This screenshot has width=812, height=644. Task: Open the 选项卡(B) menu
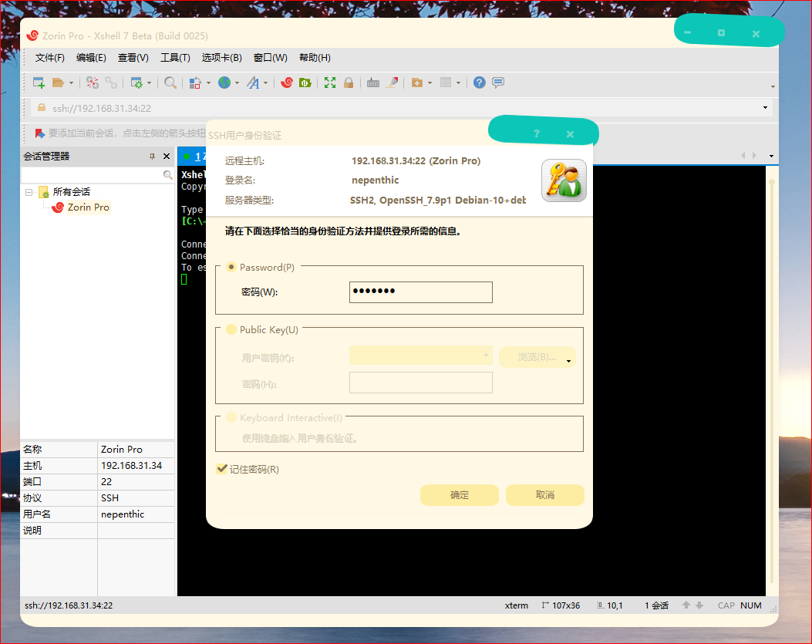coord(221,58)
